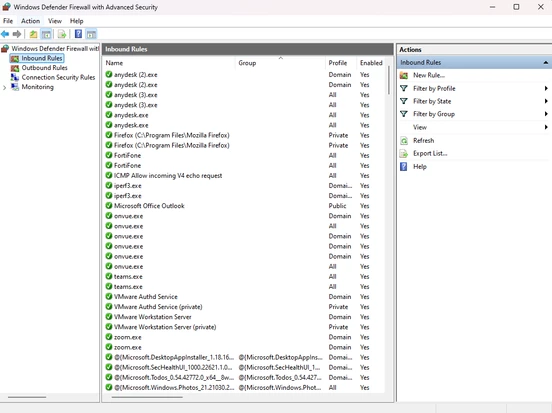552x413 pixels.
Task: Click the Inbound Rules tree icon
Action: tap(15, 58)
